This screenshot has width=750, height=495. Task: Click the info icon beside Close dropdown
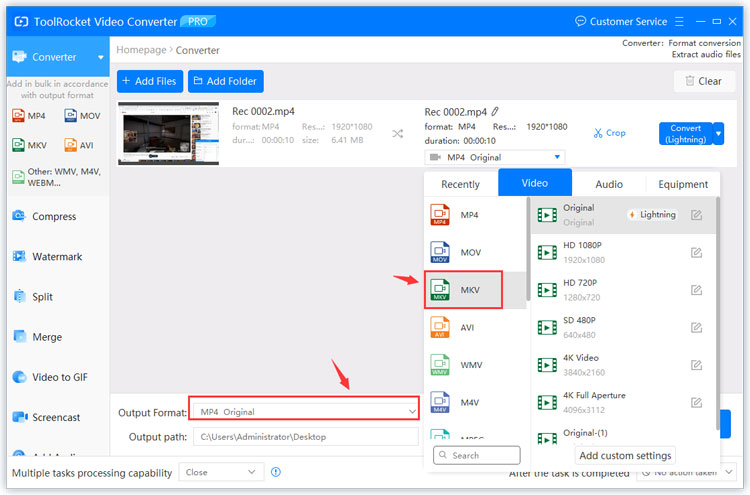(276, 472)
